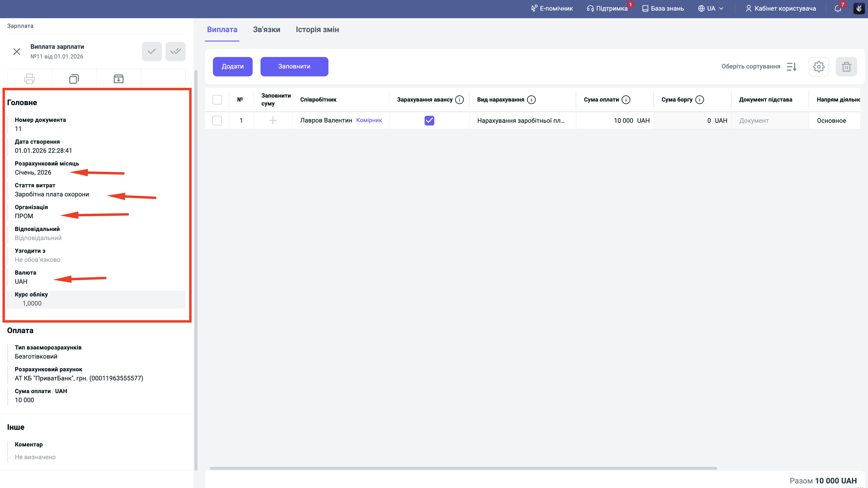This screenshot has height=488, width=868.
Task: Open the UA language dropdown
Action: (x=711, y=9)
